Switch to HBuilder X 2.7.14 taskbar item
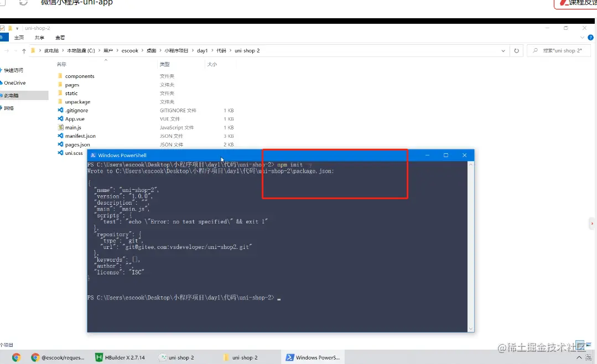 click(120, 357)
